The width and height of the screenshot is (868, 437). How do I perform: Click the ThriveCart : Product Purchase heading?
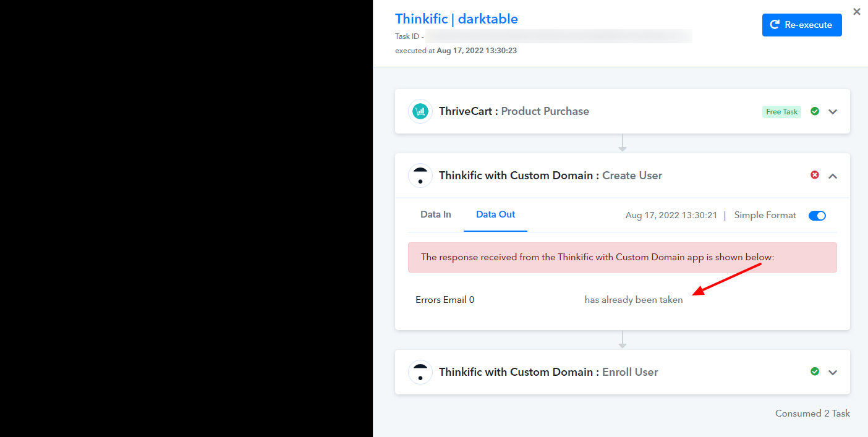514,111
